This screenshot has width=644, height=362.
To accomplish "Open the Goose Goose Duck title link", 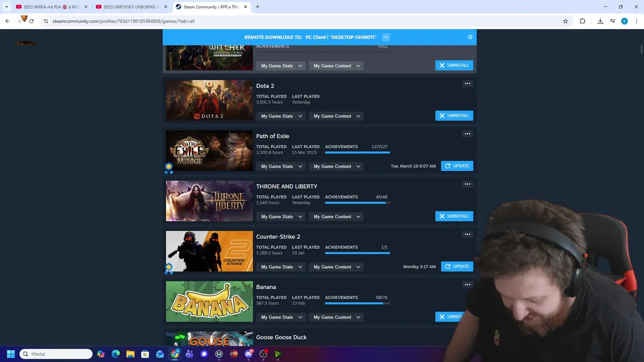I will (x=281, y=337).
